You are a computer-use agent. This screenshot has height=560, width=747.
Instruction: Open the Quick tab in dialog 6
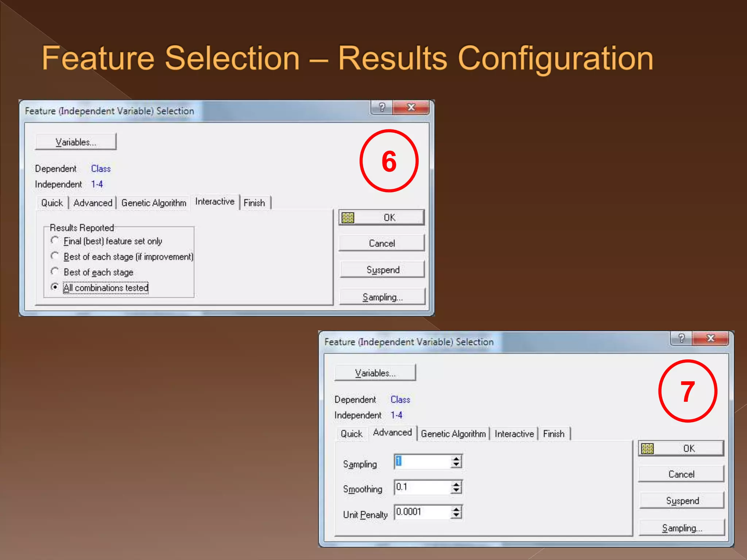(x=52, y=203)
